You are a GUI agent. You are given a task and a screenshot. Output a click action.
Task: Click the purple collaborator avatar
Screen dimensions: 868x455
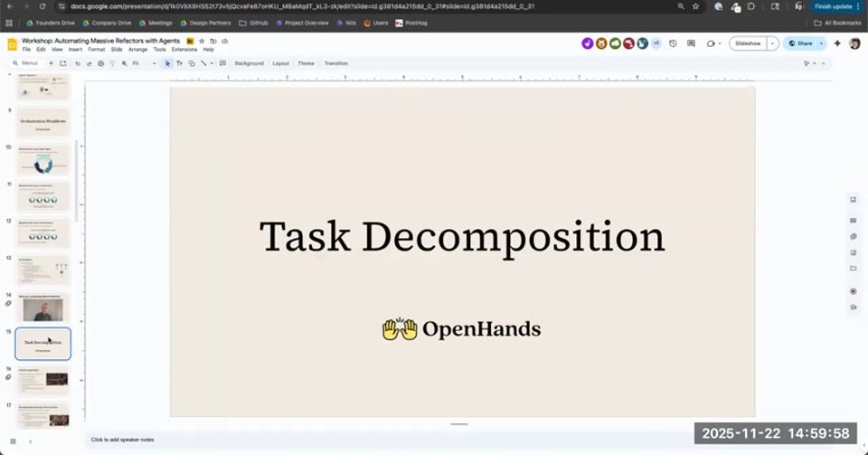pyautogui.click(x=588, y=43)
